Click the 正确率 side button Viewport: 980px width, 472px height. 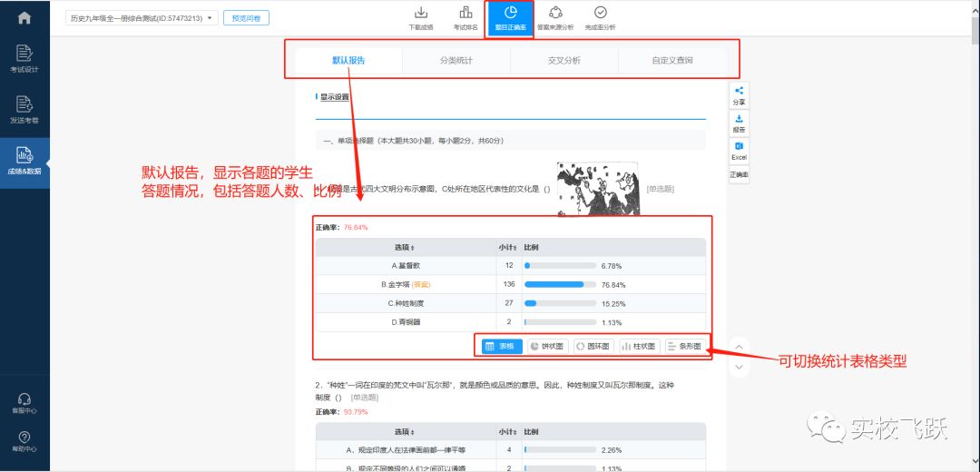pyautogui.click(x=739, y=174)
